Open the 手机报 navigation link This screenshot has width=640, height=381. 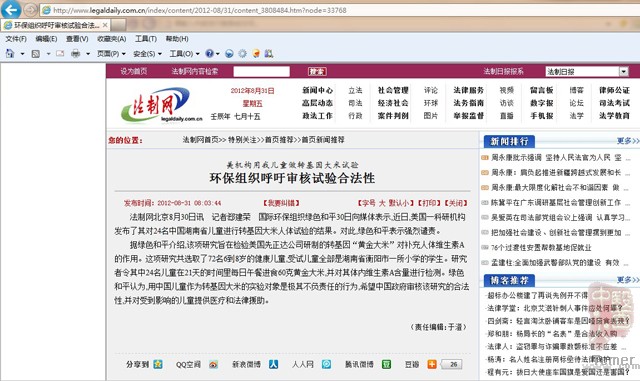542,116
